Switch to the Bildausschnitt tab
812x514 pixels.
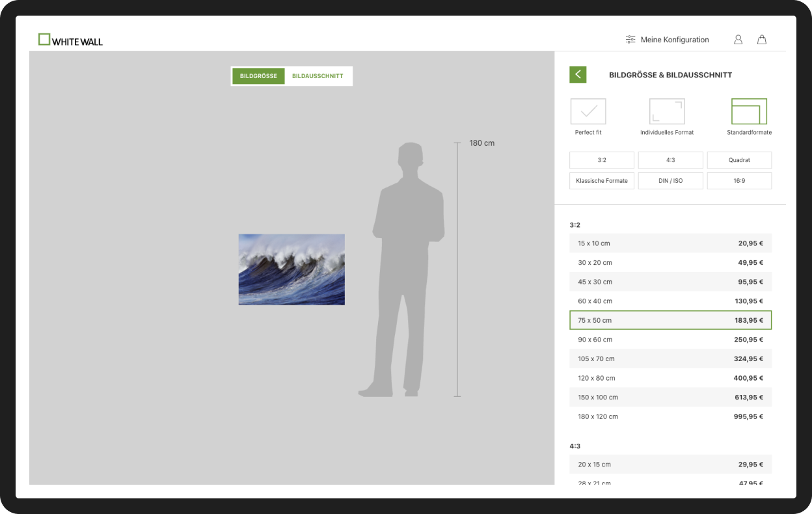pyautogui.click(x=318, y=76)
